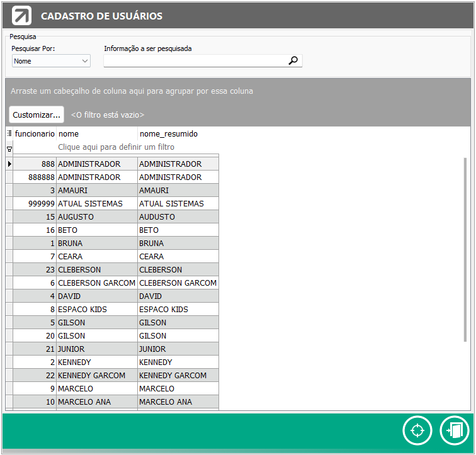The width and height of the screenshot is (476, 455).
Task: Select BETO in the nome column
Action: click(97, 230)
